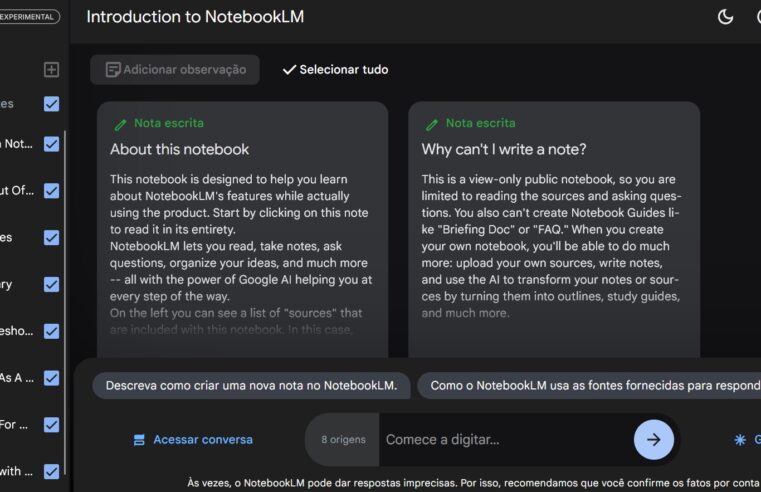Click the blue asterisk guide icon
Screen dimensions: 761x492
coord(740,440)
